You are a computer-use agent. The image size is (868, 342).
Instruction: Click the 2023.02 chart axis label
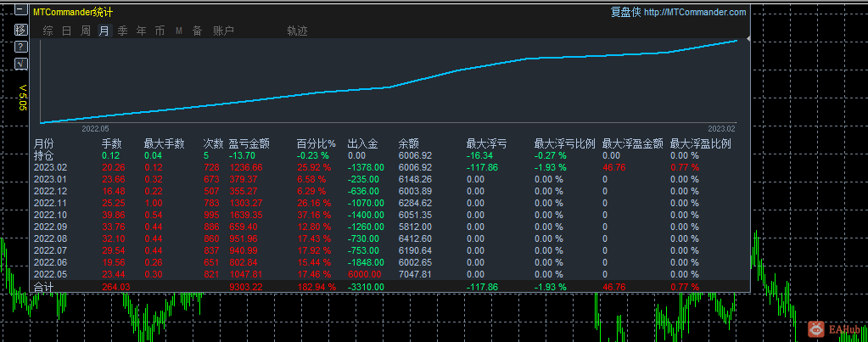coord(722,128)
